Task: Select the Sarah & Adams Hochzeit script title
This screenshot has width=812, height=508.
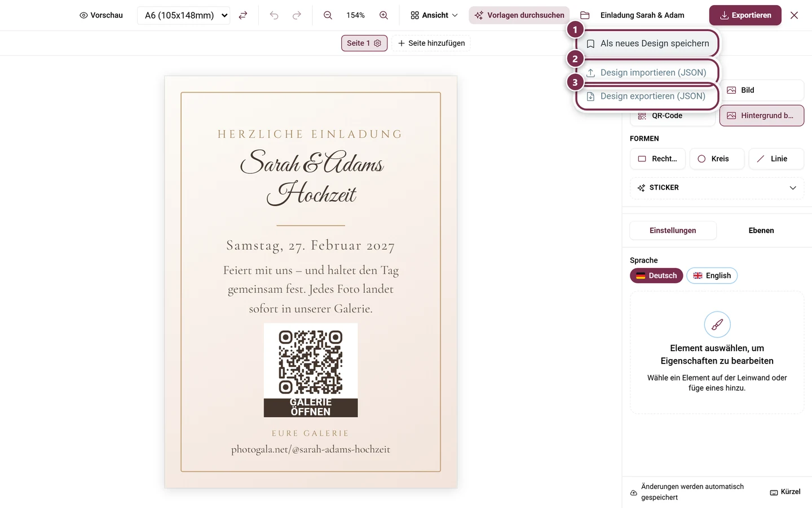Action: (x=311, y=177)
